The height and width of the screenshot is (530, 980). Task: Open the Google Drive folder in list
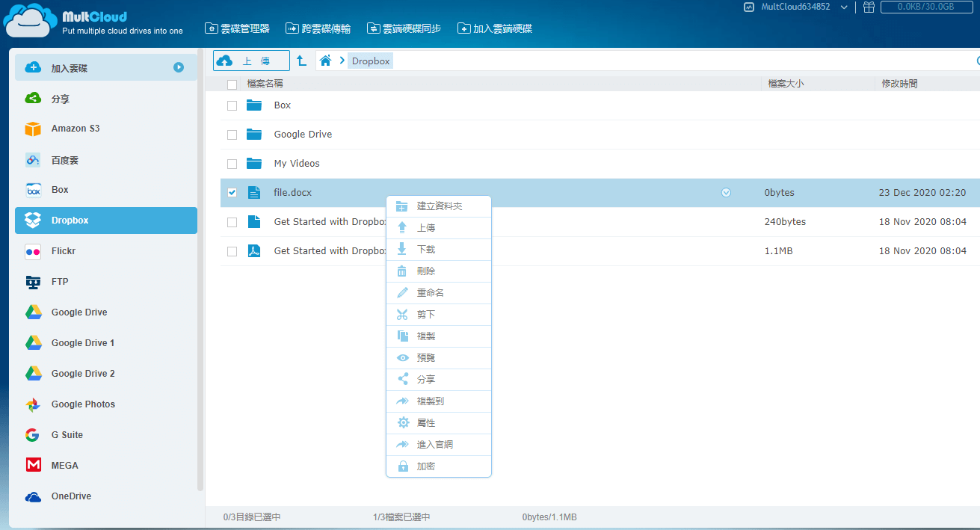pos(303,135)
